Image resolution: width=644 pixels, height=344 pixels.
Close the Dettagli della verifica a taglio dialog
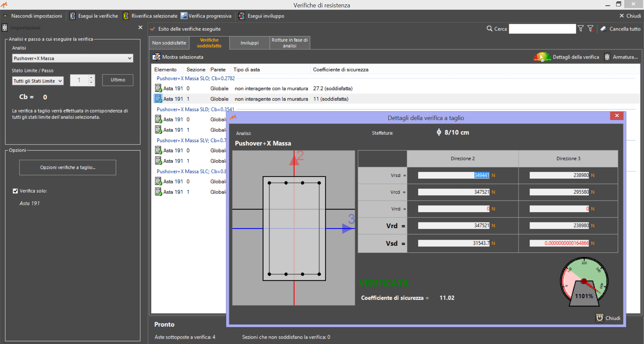pyautogui.click(x=617, y=116)
